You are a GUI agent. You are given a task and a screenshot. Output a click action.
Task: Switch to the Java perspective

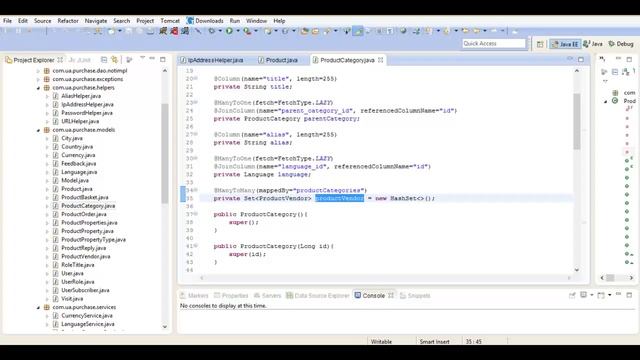[593, 44]
